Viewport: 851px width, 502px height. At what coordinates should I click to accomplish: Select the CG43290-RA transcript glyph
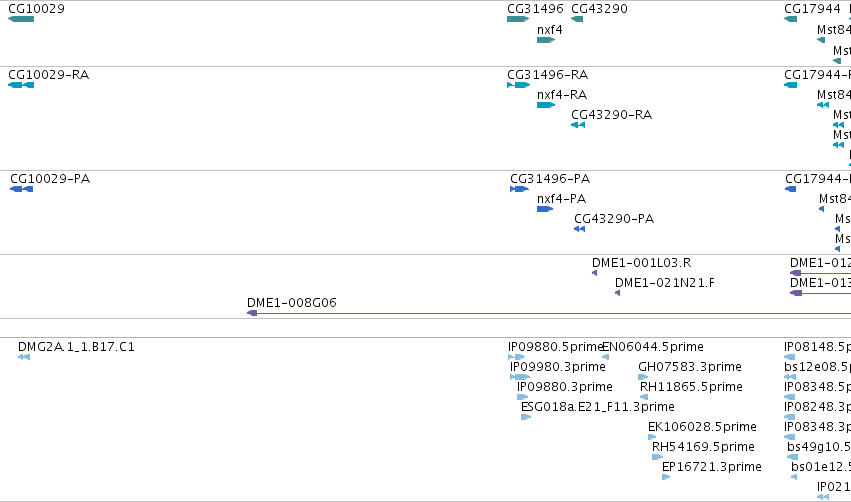[578, 125]
